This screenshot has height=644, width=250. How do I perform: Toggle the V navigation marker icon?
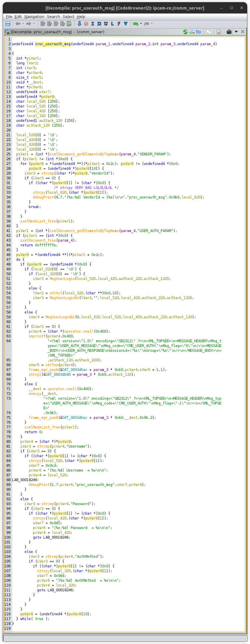tap(126, 24)
